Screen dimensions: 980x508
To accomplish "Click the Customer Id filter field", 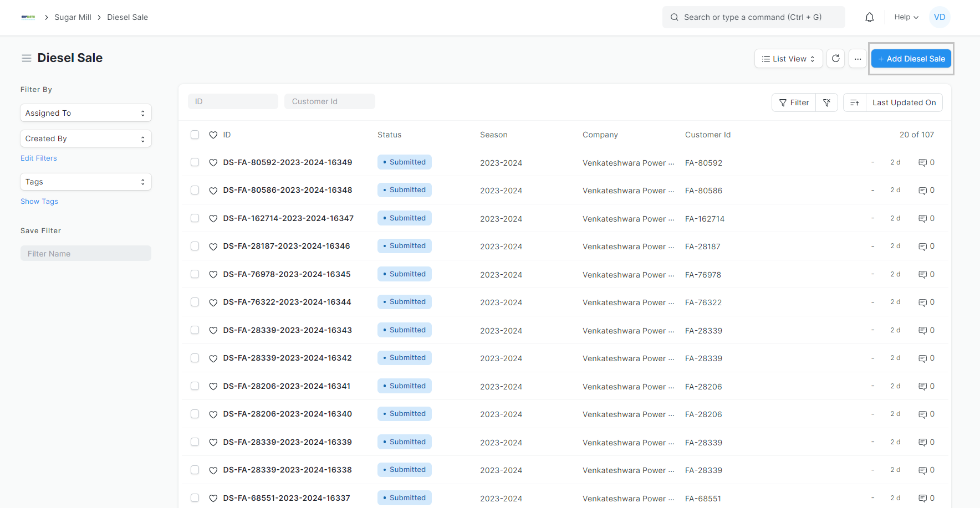I will click(330, 101).
